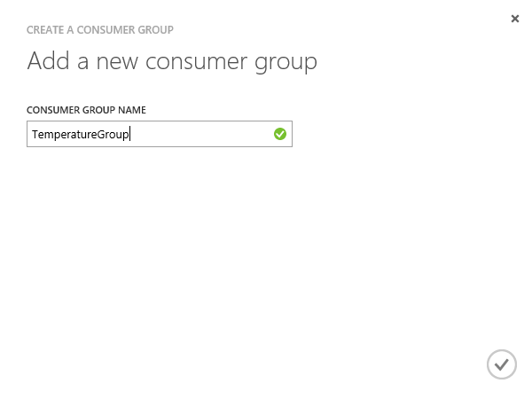Click the CREATE A CONSUMER GROUP breadcrumb text

100,30
